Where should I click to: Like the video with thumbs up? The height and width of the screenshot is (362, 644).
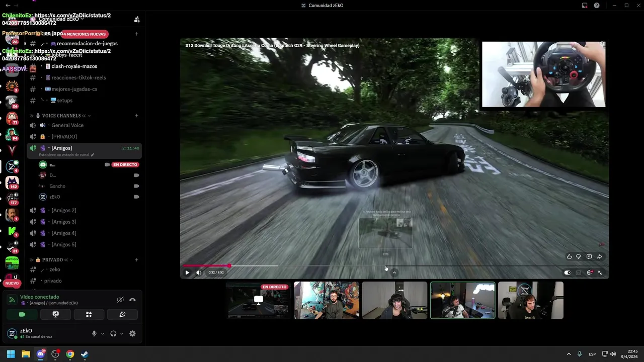pos(569,256)
